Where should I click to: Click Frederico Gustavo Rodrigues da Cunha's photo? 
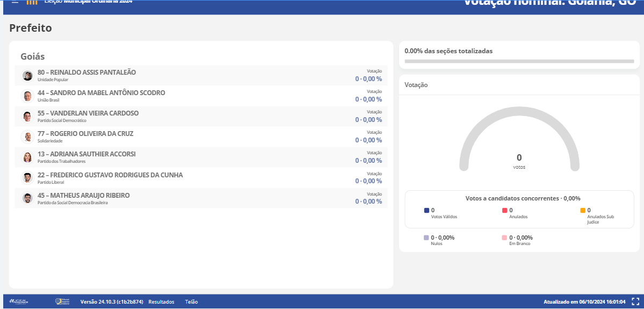click(x=27, y=178)
